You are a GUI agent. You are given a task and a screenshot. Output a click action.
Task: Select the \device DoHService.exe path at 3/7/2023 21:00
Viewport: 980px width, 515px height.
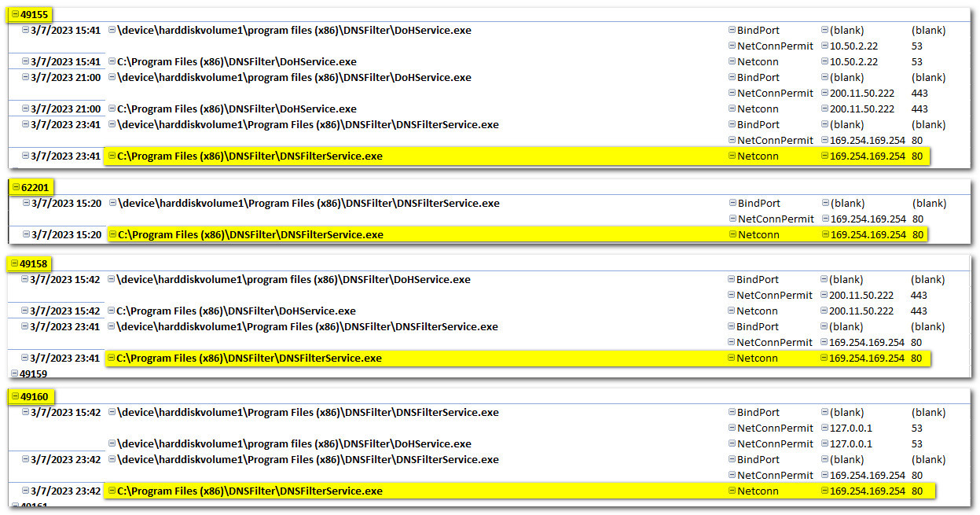point(294,77)
